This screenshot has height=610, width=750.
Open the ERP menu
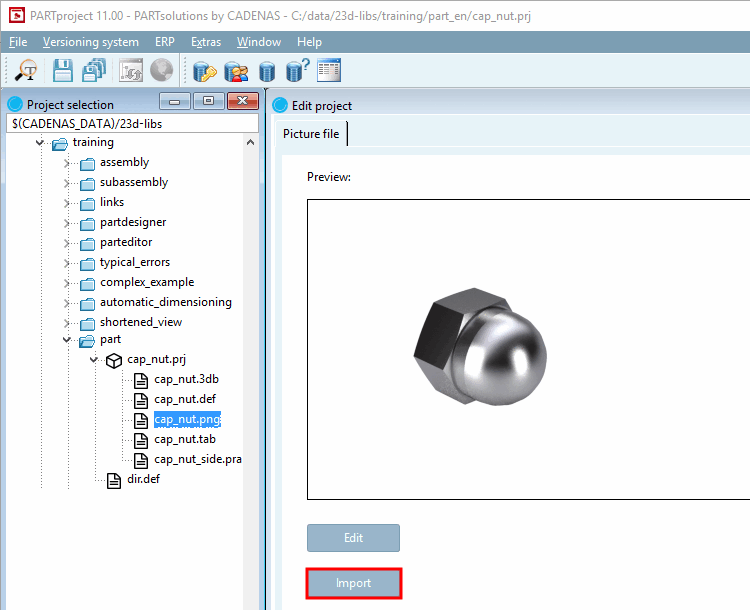point(165,42)
